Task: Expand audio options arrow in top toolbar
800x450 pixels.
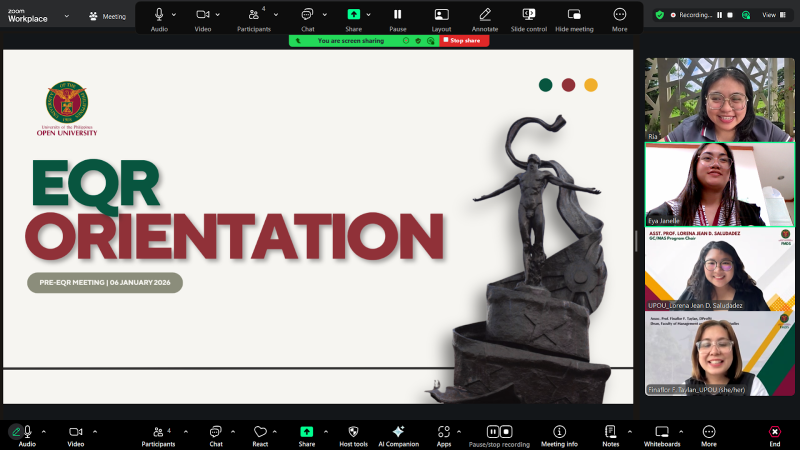Action: pyautogui.click(x=174, y=15)
